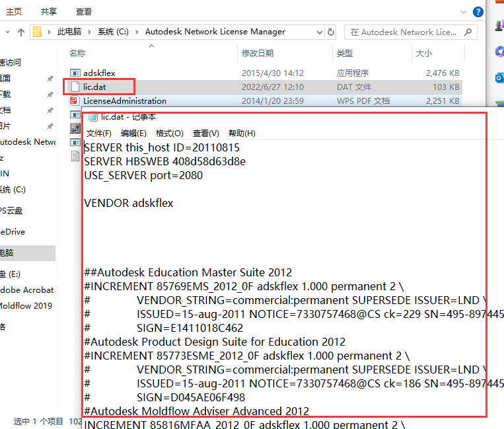
Task: Click the pin icon beside 下载
Action: (x=50, y=95)
